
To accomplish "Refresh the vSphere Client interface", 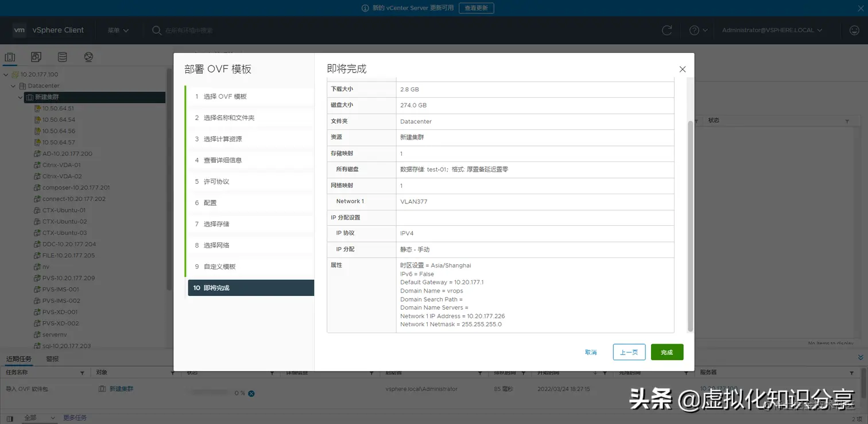I will [x=667, y=30].
